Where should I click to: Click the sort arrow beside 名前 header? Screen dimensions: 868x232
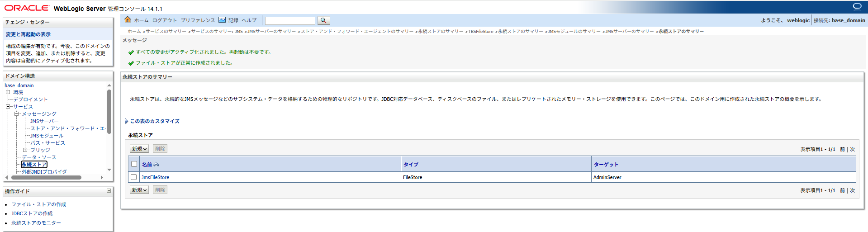(x=157, y=165)
